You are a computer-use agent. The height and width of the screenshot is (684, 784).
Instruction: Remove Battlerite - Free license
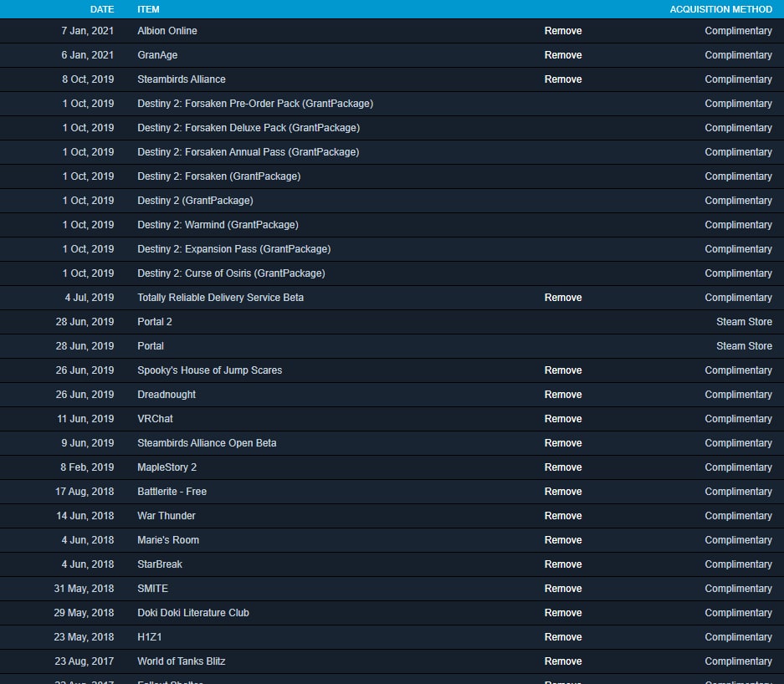[x=563, y=492]
